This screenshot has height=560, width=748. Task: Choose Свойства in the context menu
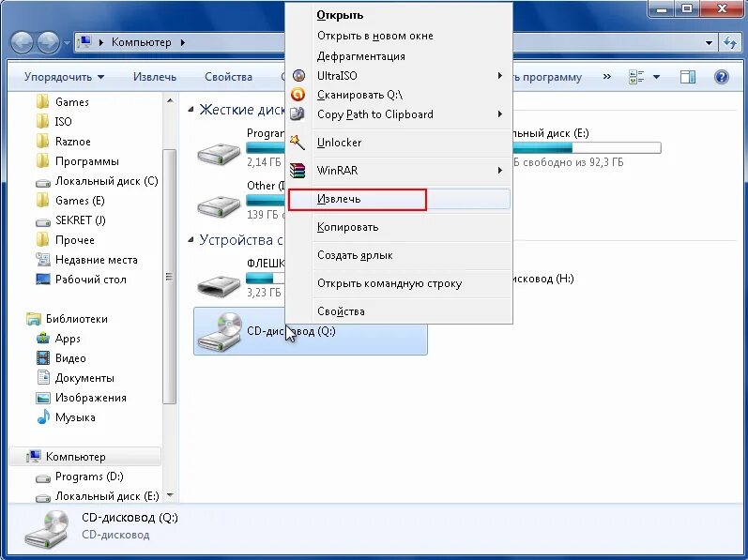[399, 311]
